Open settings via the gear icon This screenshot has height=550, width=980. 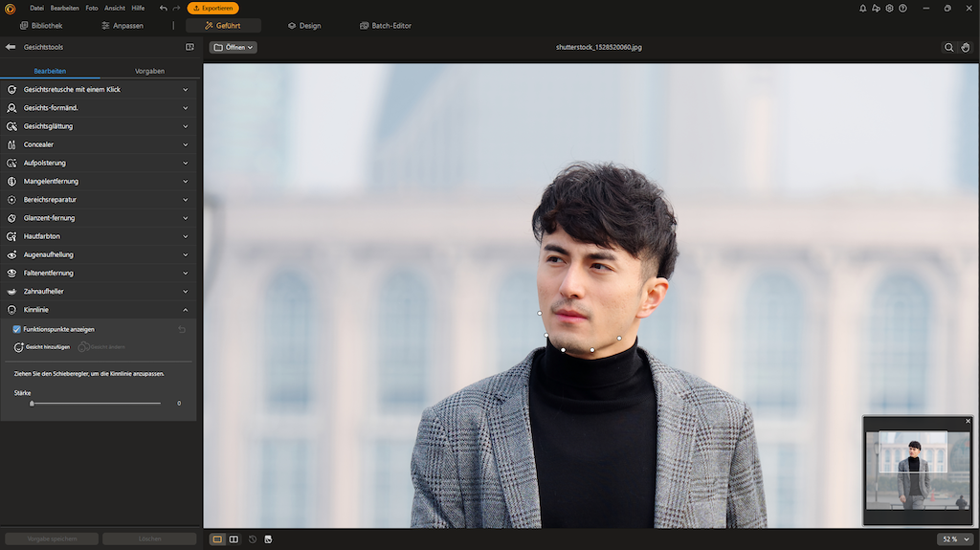click(889, 8)
